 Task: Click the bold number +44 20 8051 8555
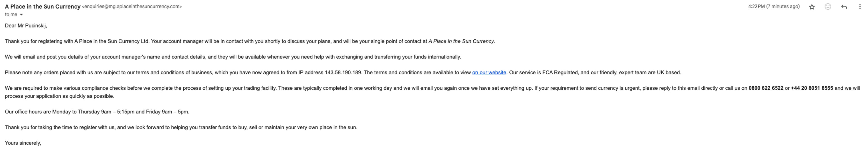pos(812,88)
